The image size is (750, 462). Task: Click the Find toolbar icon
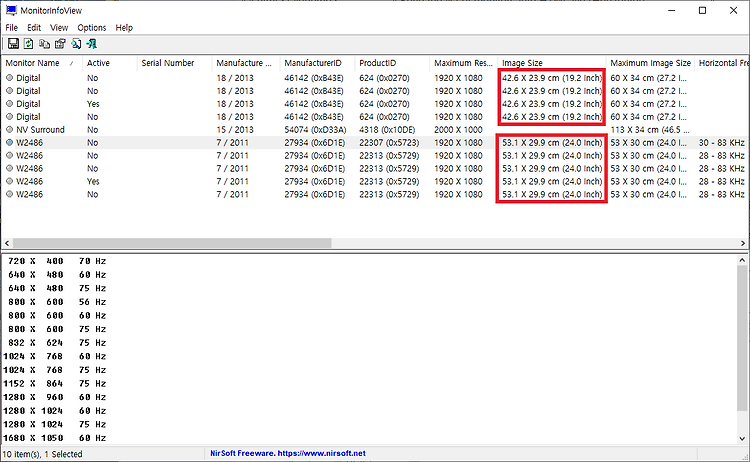click(x=76, y=44)
